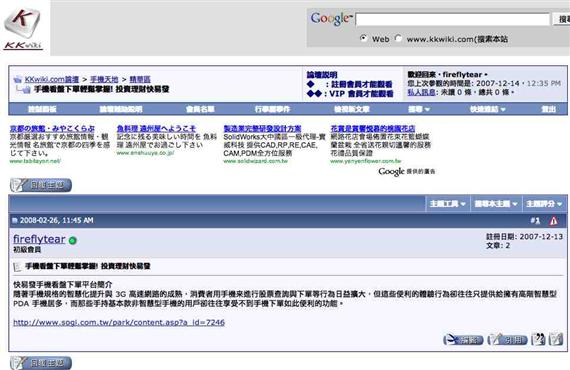
Task: Click the search button right of Google field
Action: [562, 19]
